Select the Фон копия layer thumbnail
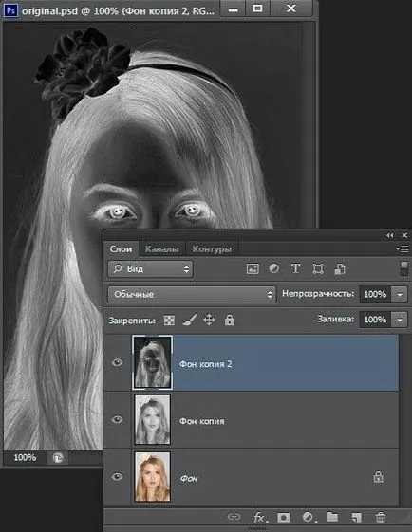Image resolution: width=412 pixels, height=532 pixels. pos(153,419)
